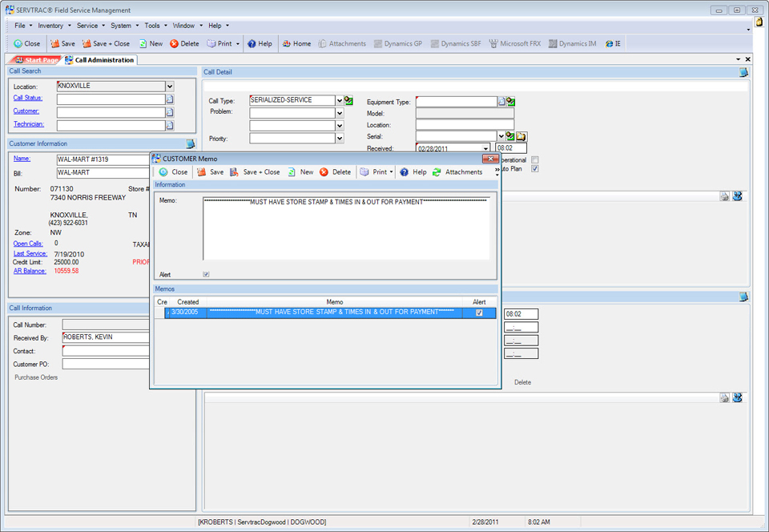The height and width of the screenshot is (532, 769).
Task: Launch Dynamics SBF from toolbar
Action: [456, 43]
